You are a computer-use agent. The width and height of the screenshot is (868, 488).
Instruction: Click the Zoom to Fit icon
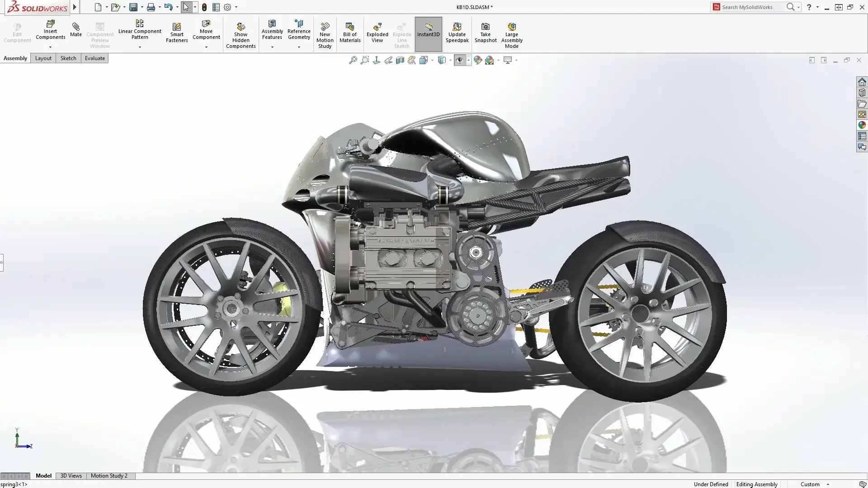click(x=353, y=60)
